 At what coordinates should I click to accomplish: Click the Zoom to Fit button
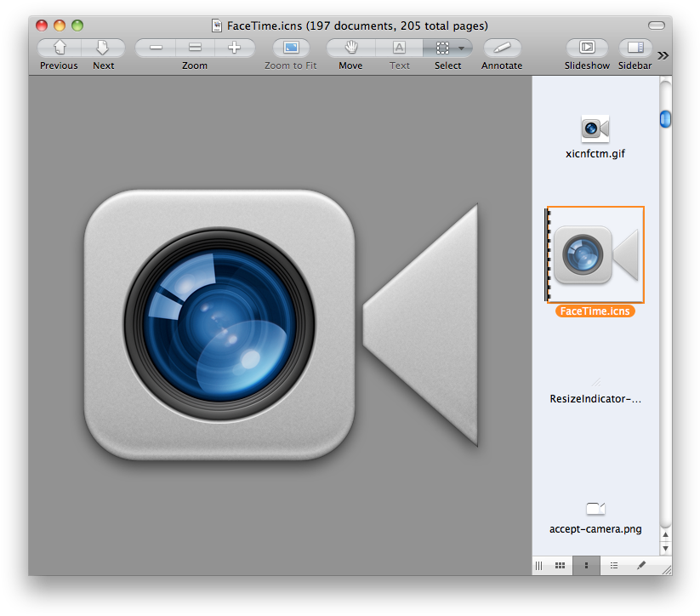coord(290,47)
